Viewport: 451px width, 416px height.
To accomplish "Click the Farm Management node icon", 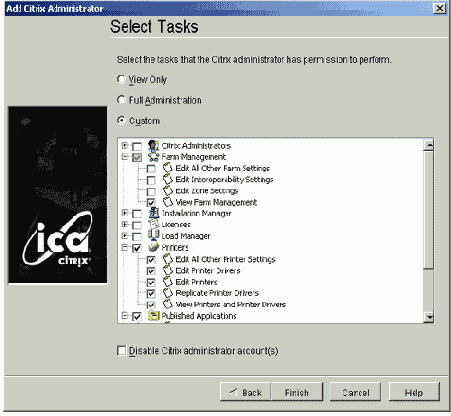I will click(x=153, y=157).
